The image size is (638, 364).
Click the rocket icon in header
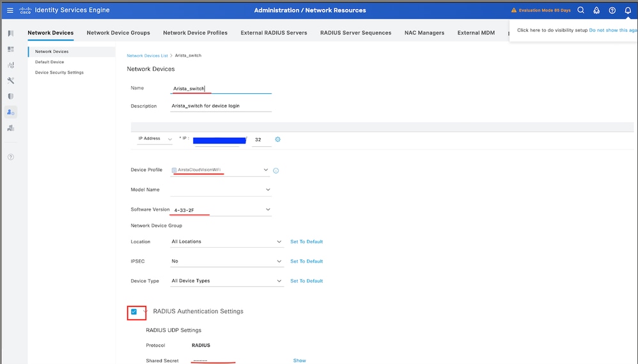(x=596, y=10)
